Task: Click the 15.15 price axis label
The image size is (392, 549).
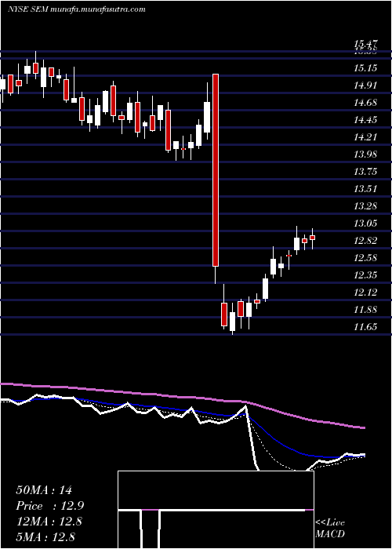Action: 365,67
